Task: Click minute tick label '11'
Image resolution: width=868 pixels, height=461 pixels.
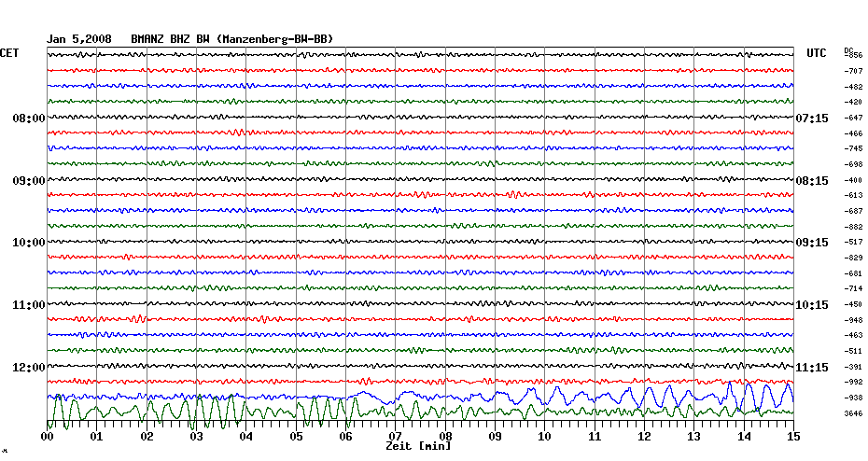Action: 595,437
